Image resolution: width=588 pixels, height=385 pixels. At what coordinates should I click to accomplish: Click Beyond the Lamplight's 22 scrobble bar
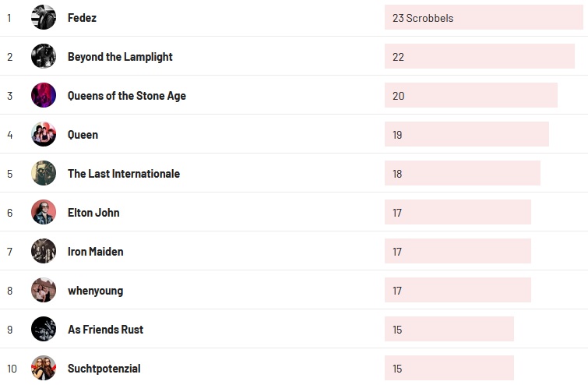coord(479,56)
